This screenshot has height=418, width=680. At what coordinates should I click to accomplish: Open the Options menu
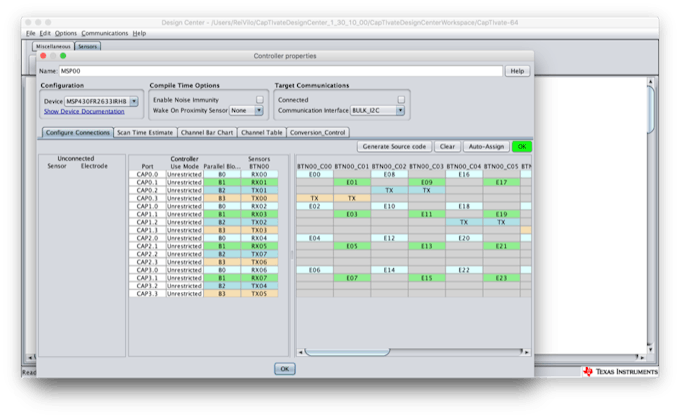pos(65,33)
